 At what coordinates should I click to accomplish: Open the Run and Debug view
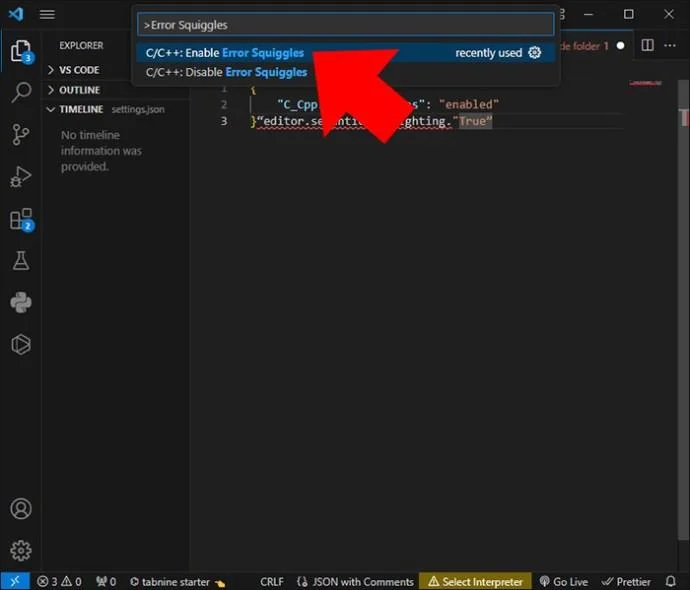click(x=21, y=176)
